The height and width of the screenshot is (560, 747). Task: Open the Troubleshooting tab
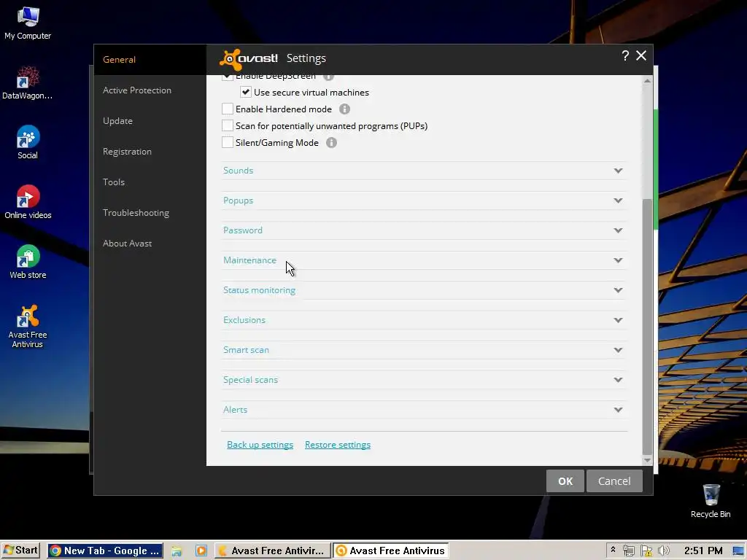150,213
